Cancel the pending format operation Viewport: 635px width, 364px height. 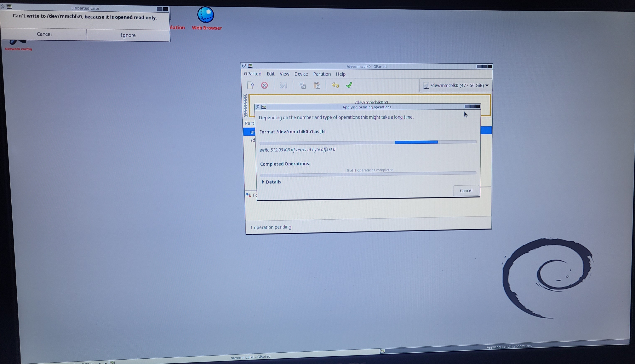point(466,190)
